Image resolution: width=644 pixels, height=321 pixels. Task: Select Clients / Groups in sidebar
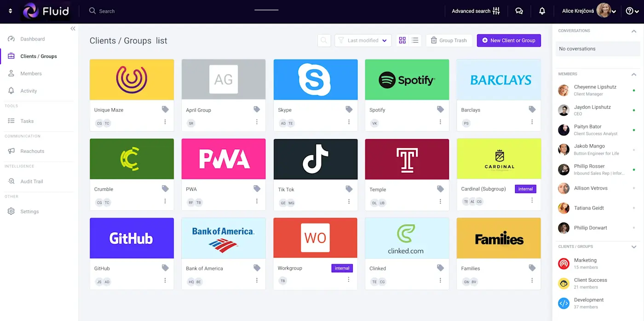click(39, 56)
